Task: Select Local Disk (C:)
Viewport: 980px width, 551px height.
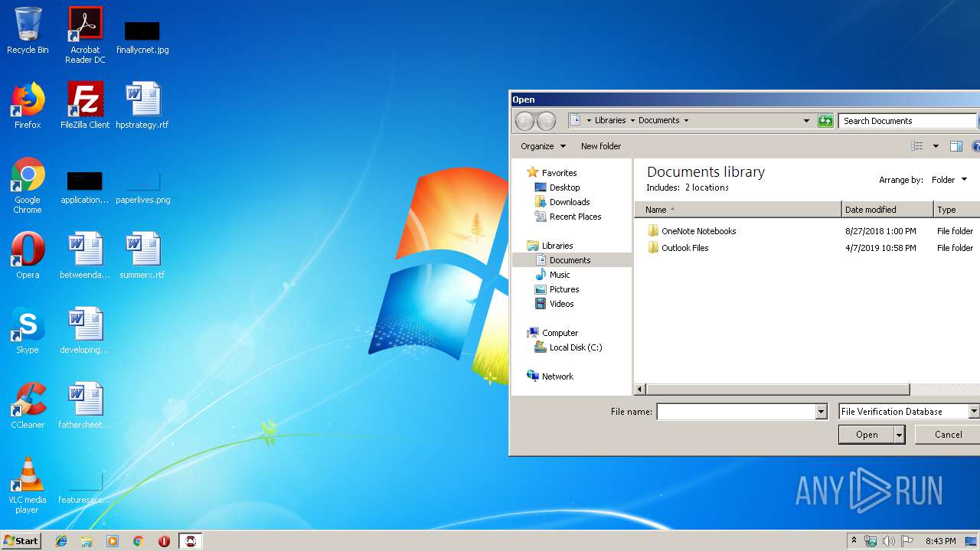Action: coord(576,347)
